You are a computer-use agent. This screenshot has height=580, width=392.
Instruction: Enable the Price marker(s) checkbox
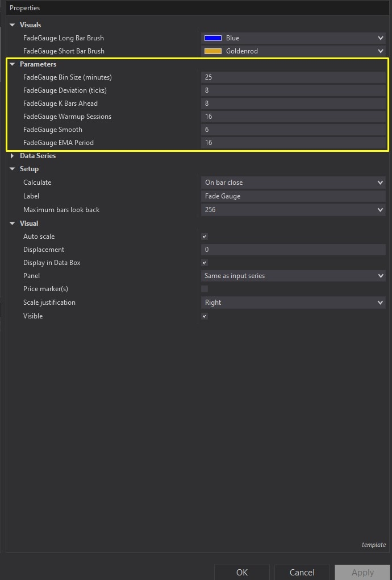(205, 289)
